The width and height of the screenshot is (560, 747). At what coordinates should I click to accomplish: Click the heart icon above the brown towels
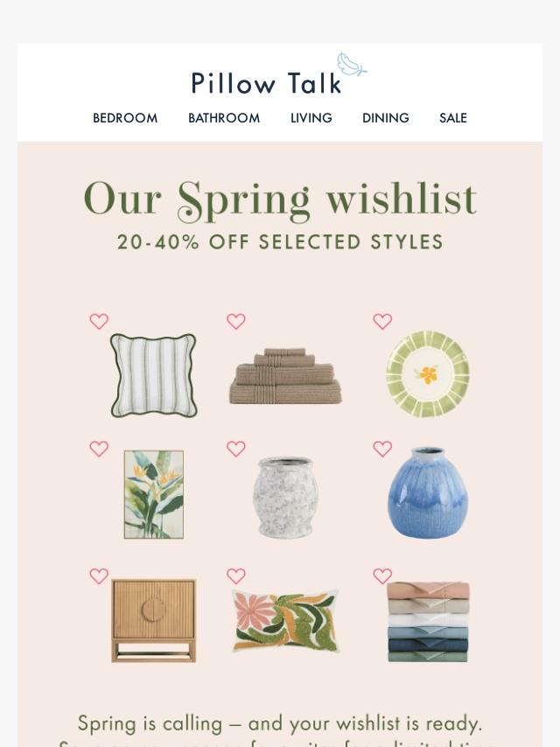point(236,321)
